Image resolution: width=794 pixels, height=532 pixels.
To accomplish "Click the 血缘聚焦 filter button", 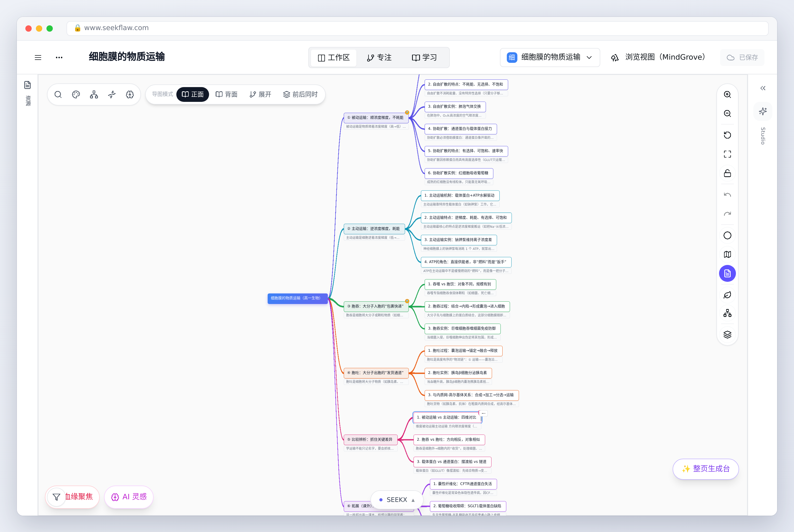I will (72, 497).
